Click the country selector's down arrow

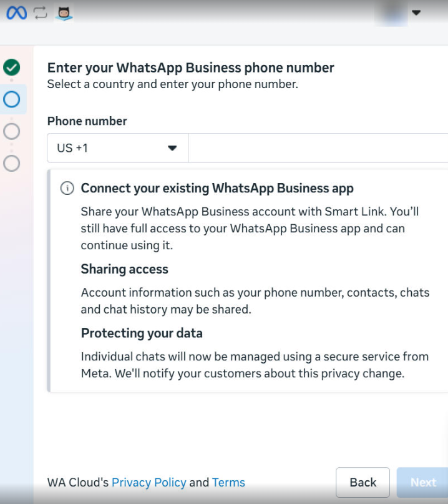[x=173, y=148]
